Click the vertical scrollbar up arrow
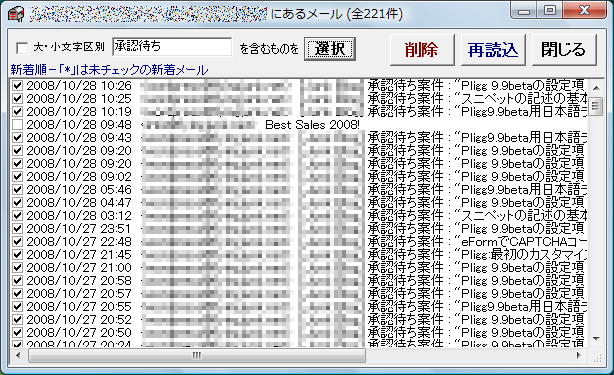This screenshot has height=375, width=614. pos(596,88)
